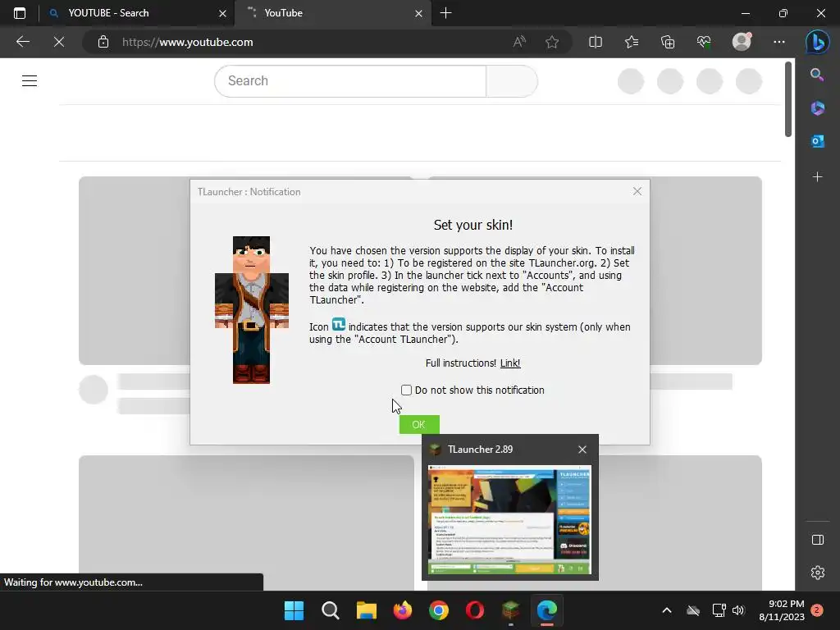This screenshot has width=840, height=630.
Task: Open the Bing chat sidebar button
Action: point(818,43)
